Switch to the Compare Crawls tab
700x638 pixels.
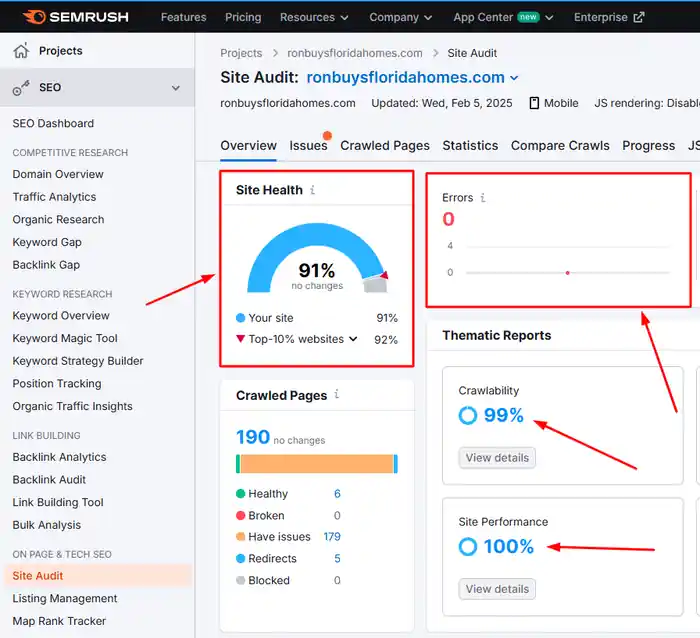[x=560, y=146]
